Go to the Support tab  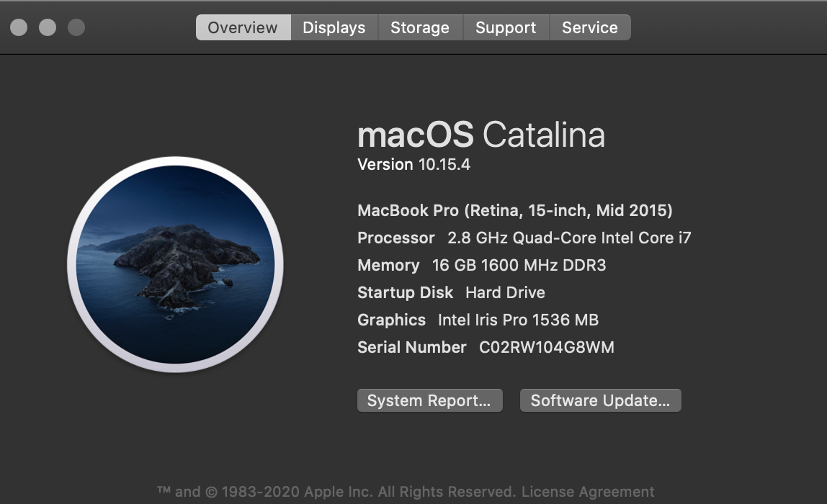click(x=506, y=27)
